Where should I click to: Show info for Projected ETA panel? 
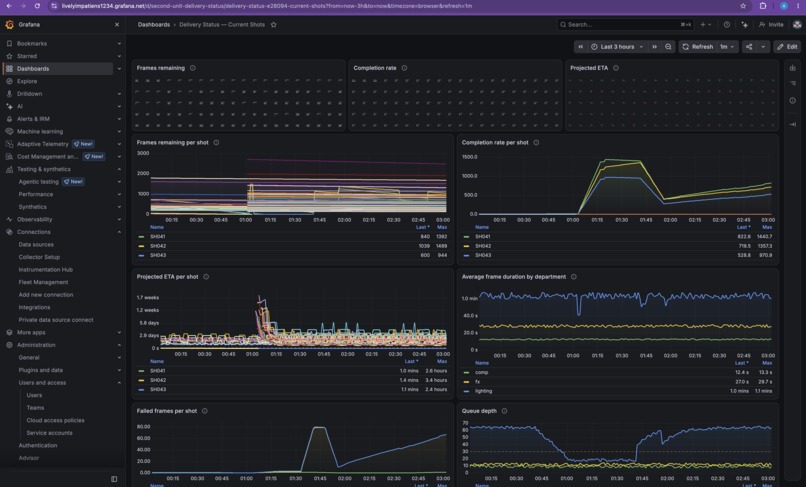(x=616, y=68)
